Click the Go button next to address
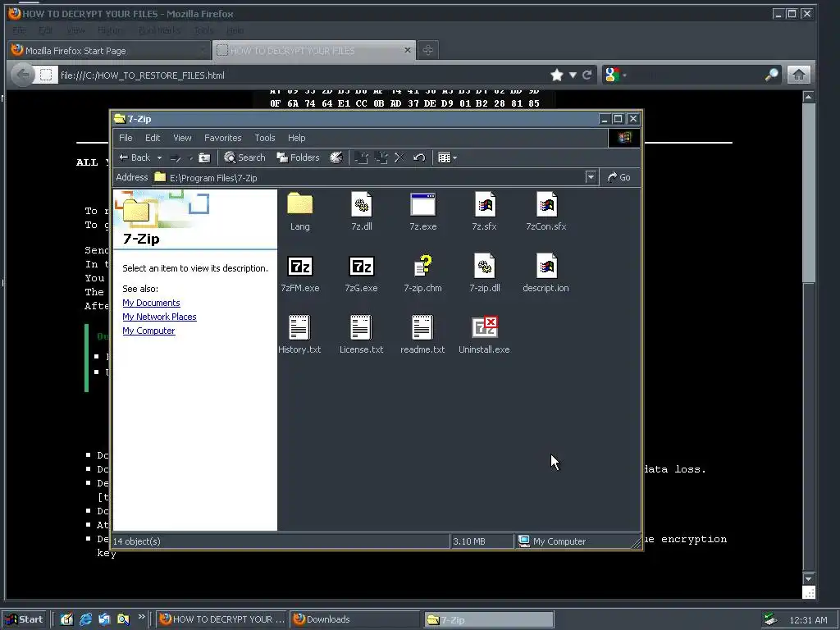This screenshot has height=630, width=840. (x=619, y=177)
